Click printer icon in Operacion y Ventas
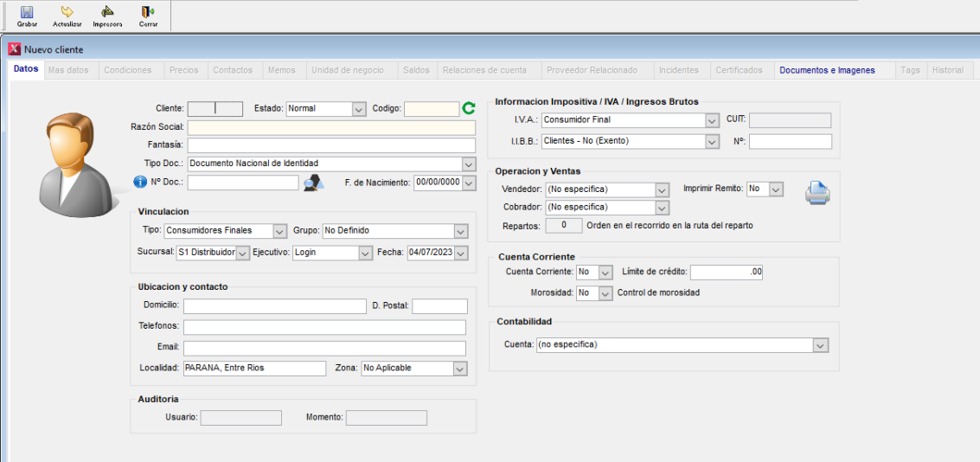Viewport: 980px width, 462px height. [x=817, y=194]
